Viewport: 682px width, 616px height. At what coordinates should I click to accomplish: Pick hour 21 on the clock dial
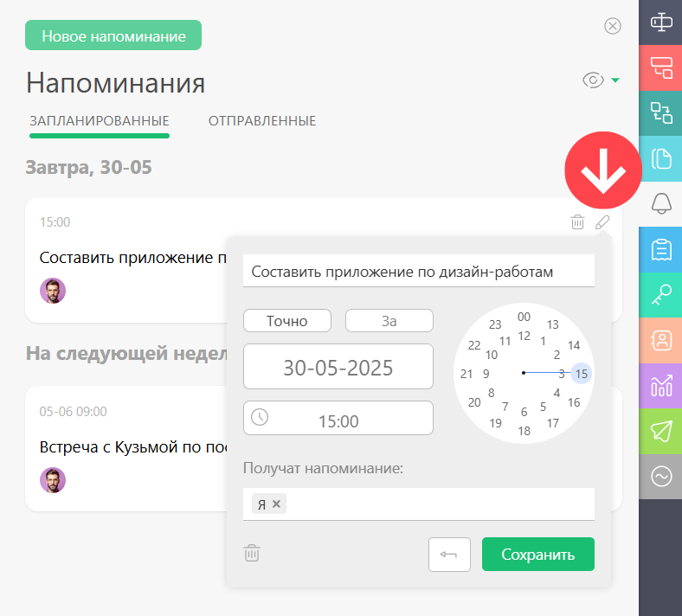click(x=466, y=374)
